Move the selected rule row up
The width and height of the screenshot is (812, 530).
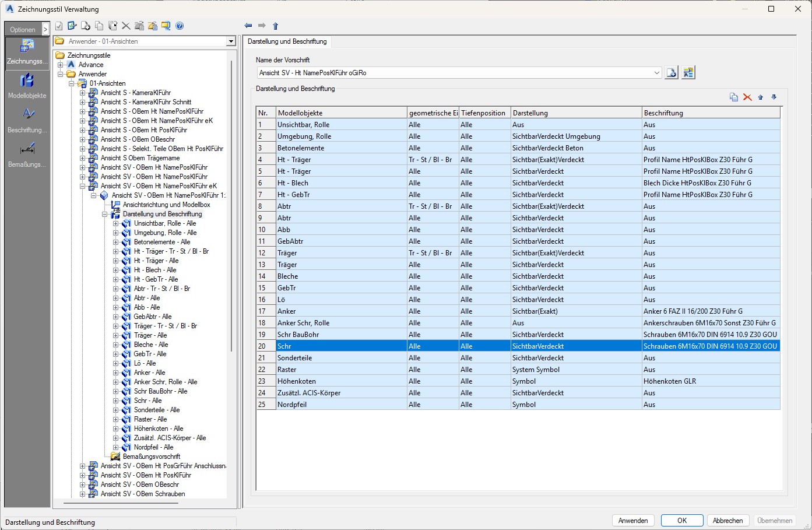[x=761, y=97]
